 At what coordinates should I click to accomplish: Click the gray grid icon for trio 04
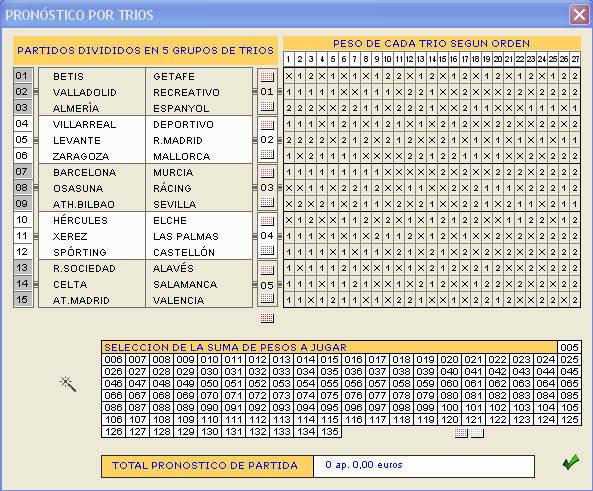267,250
